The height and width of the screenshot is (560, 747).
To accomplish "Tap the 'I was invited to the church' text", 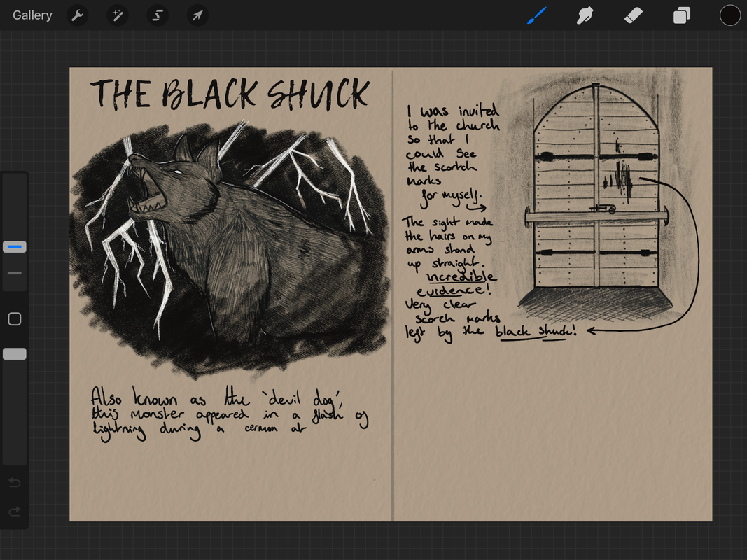I will [453, 118].
